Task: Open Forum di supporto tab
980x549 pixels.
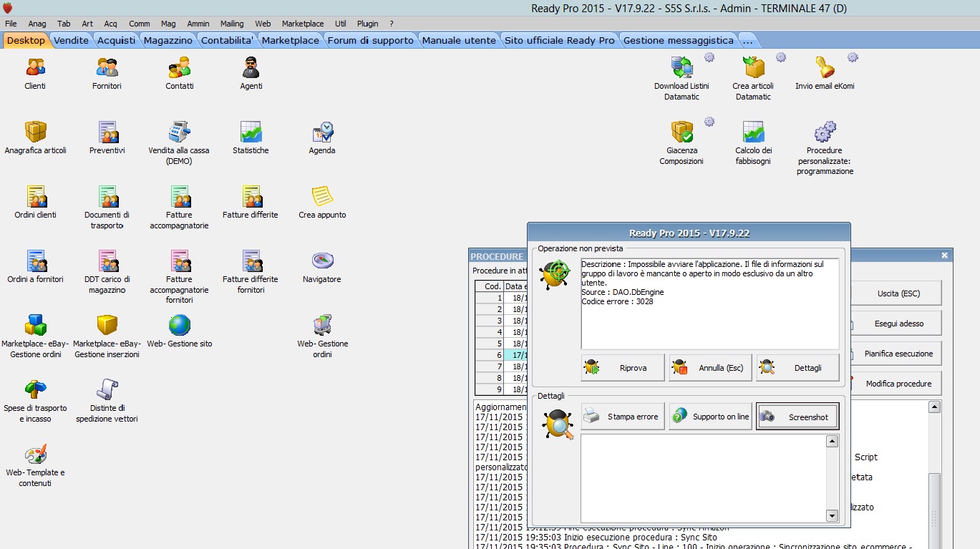Action: click(371, 40)
